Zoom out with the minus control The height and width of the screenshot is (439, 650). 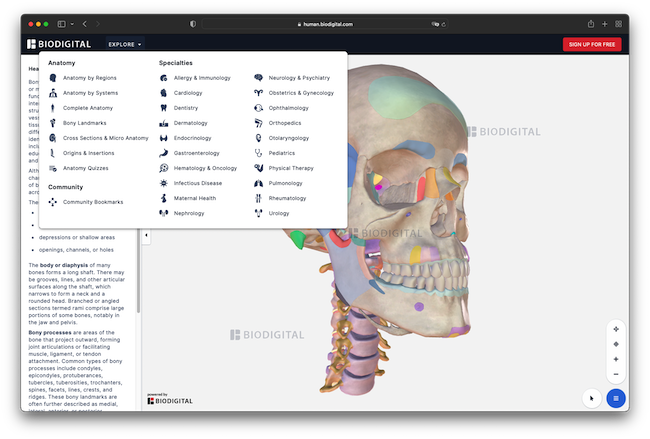(616, 374)
